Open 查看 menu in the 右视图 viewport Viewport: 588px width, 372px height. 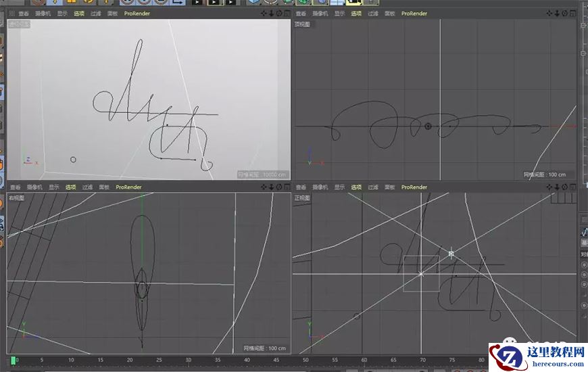click(x=16, y=187)
